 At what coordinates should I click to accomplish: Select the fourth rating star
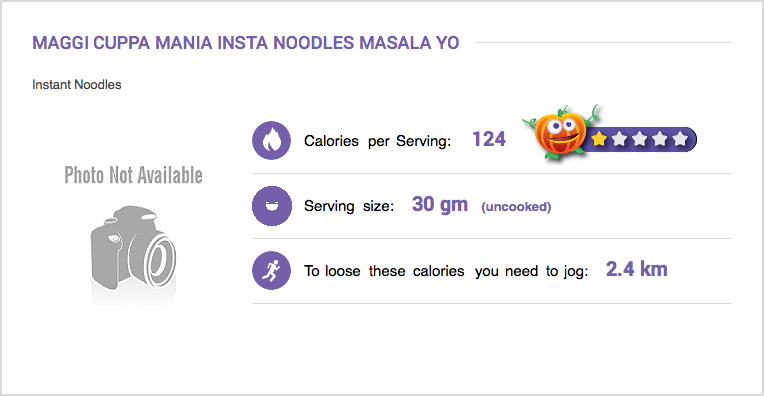659,139
